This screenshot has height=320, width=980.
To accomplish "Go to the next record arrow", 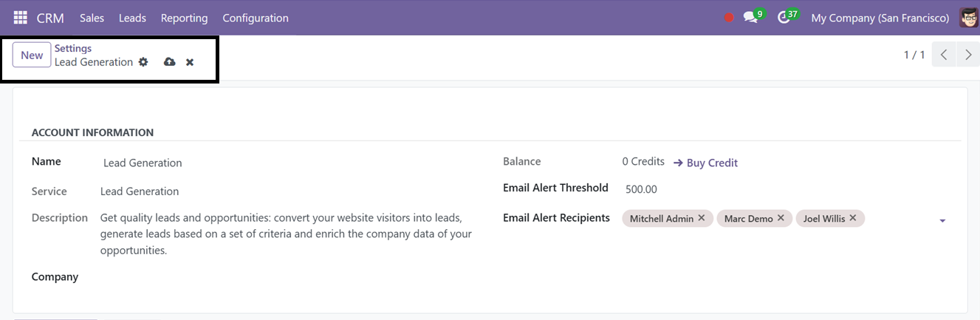I will click(968, 55).
